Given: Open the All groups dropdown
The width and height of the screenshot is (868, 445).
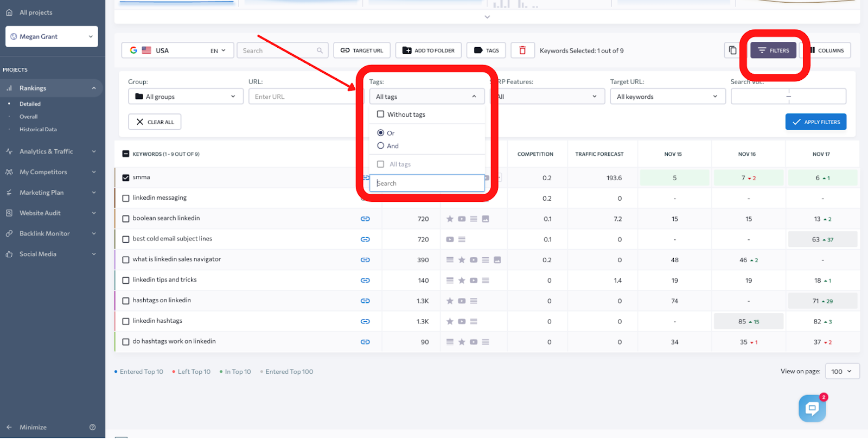Looking at the screenshot, I should click(186, 97).
